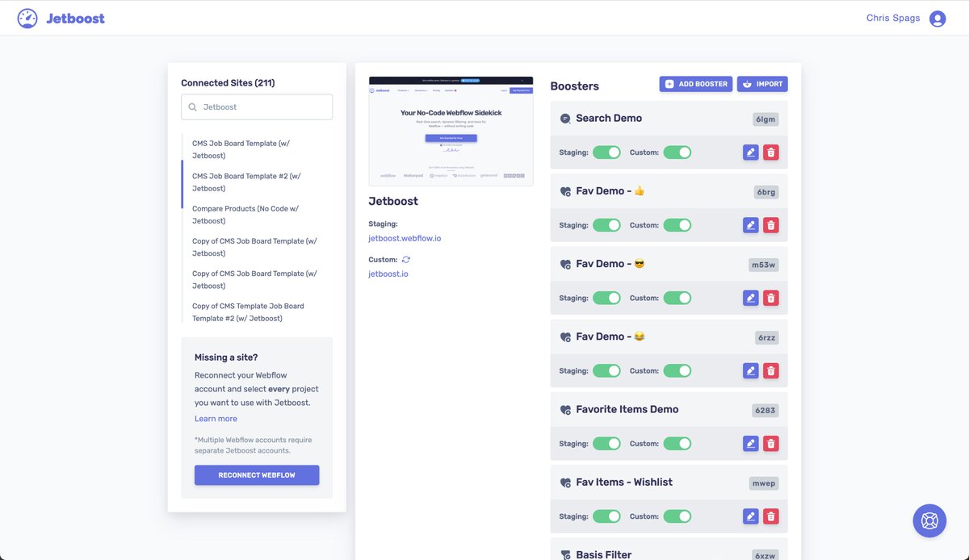This screenshot has width=969, height=560.
Task: Delete the Search Demo booster
Action: 771,152
